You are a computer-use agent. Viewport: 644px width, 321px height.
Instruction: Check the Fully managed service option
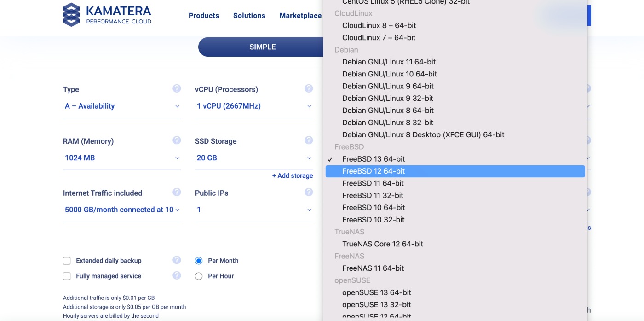pos(67,275)
